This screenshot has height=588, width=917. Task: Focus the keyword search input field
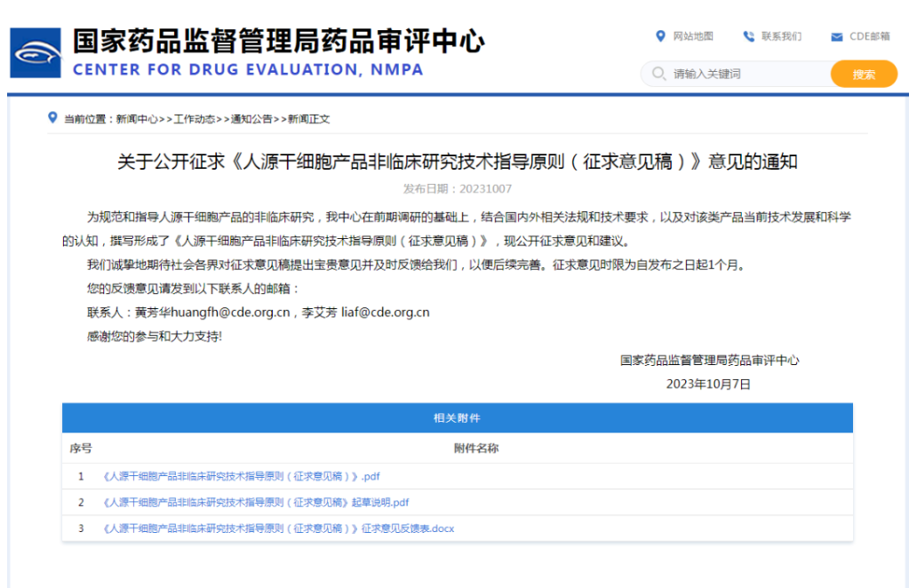(746, 74)
